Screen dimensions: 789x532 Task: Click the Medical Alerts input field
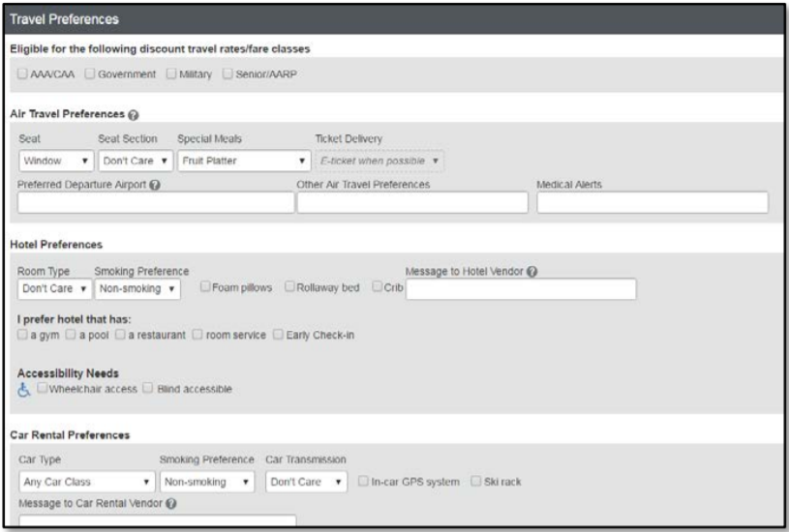tap(652, 202)
